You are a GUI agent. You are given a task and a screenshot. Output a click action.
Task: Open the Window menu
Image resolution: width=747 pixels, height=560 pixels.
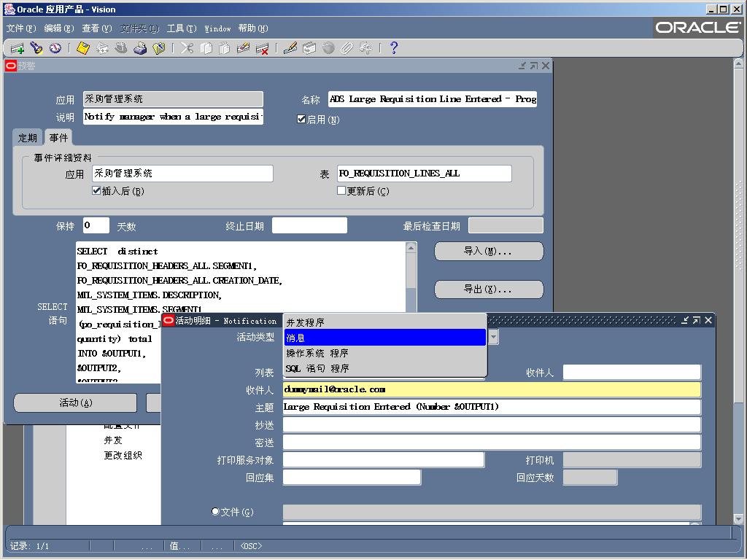point(217,28)
